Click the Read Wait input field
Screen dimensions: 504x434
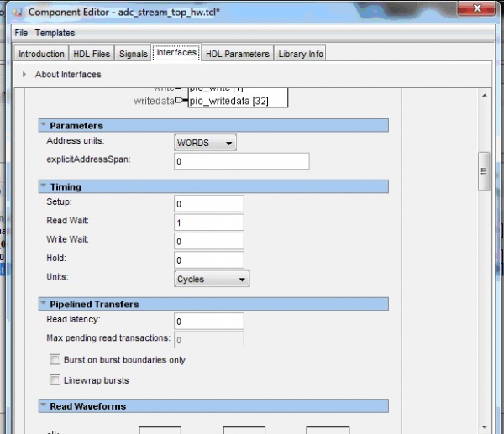coord(208,222)
